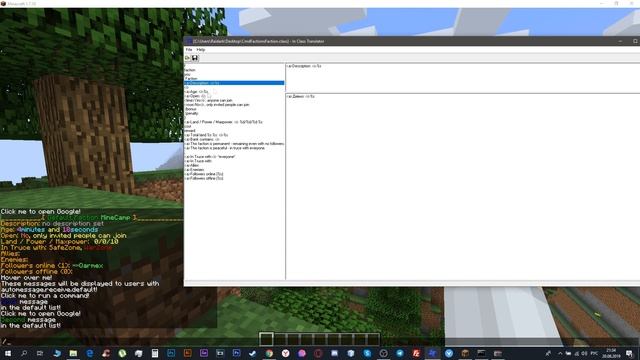Screen dimensions: 640x360
Task: Open the taskbar clock and calendar
Action: [611, 353]
